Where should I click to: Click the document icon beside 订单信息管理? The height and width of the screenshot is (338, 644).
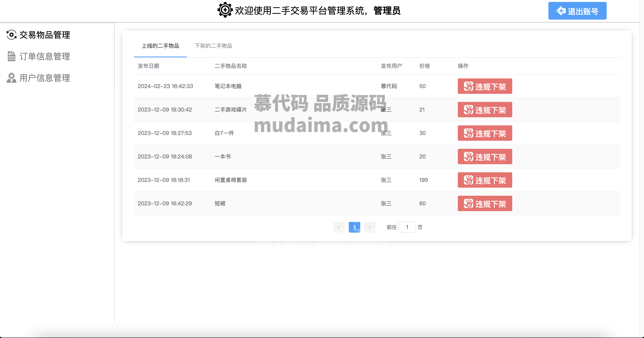click(x=12, y=56)
